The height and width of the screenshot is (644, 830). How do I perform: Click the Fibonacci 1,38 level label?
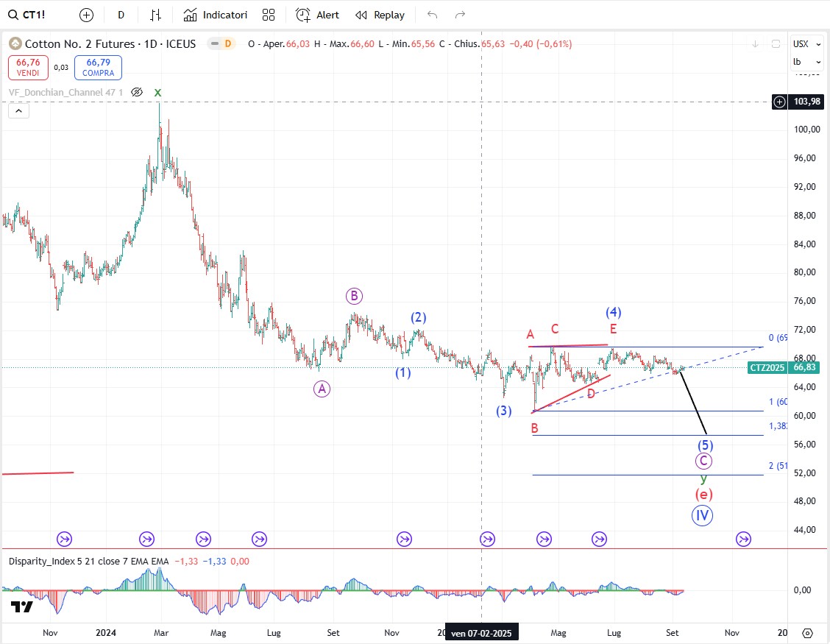click(x=778, y=426)
